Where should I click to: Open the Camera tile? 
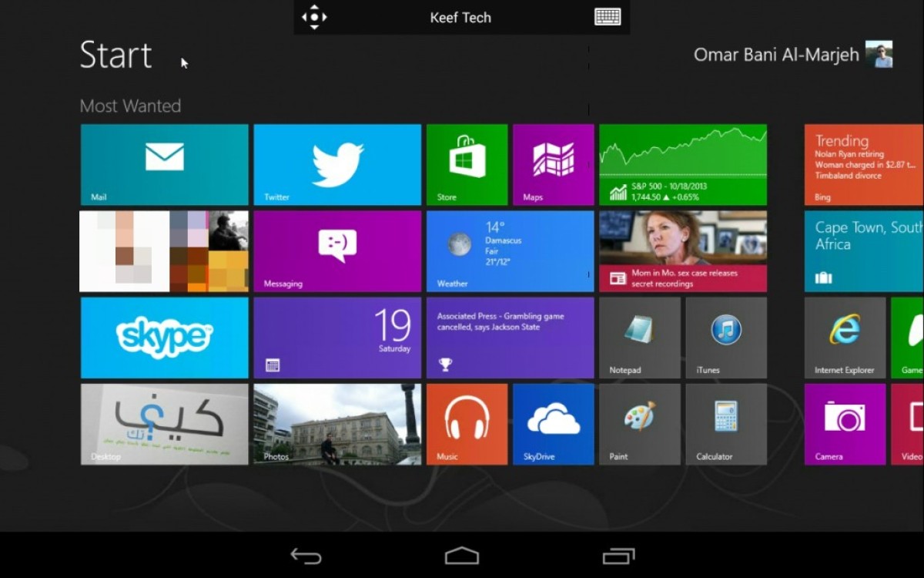(x=844, y=424)
